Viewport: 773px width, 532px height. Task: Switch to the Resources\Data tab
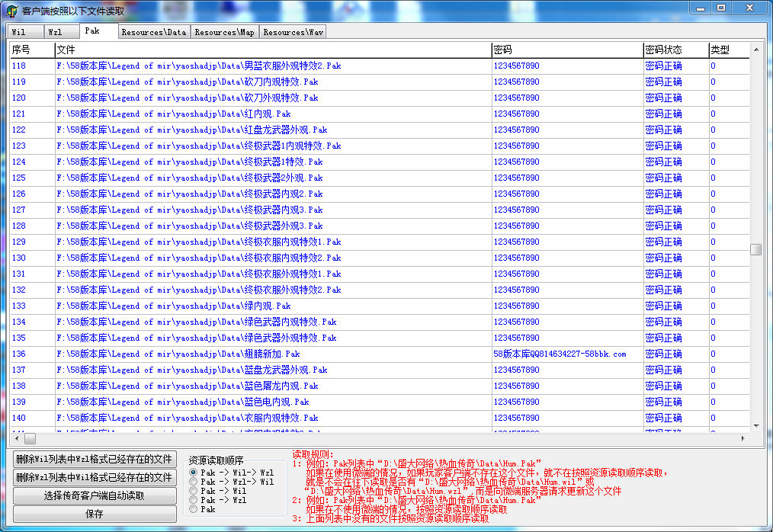point(153,32)
